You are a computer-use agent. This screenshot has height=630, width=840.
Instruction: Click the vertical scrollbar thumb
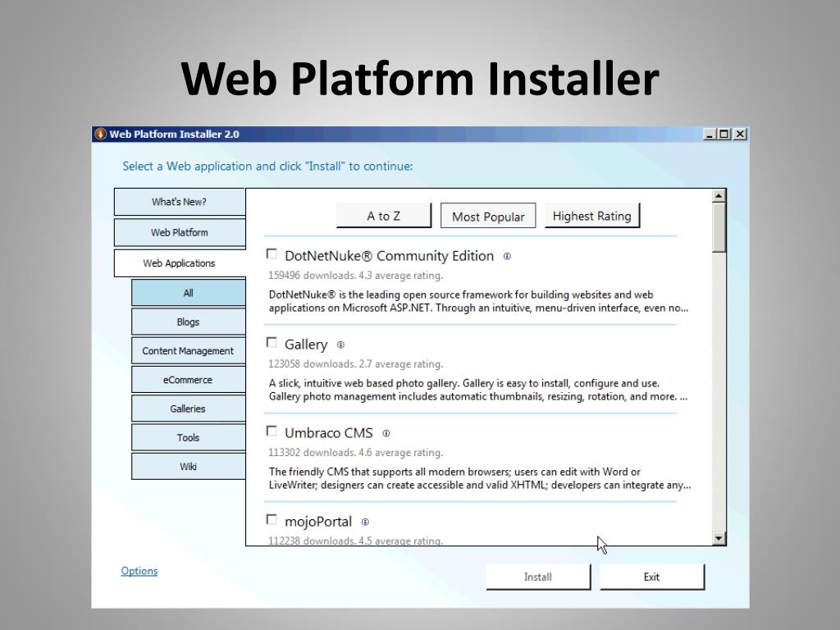click(719, 227)
